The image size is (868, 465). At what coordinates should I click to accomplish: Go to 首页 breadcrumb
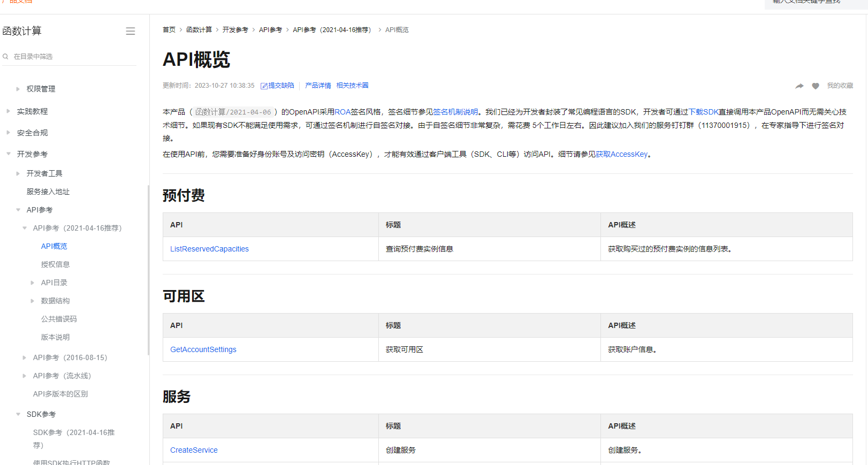[169, 30]
